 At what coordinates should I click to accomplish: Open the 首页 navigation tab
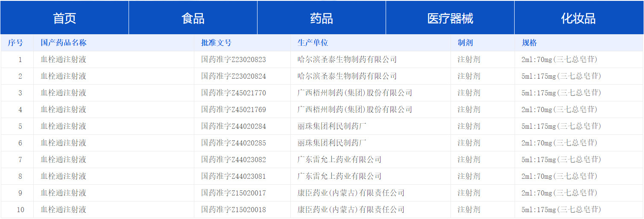tap(64, 18)
